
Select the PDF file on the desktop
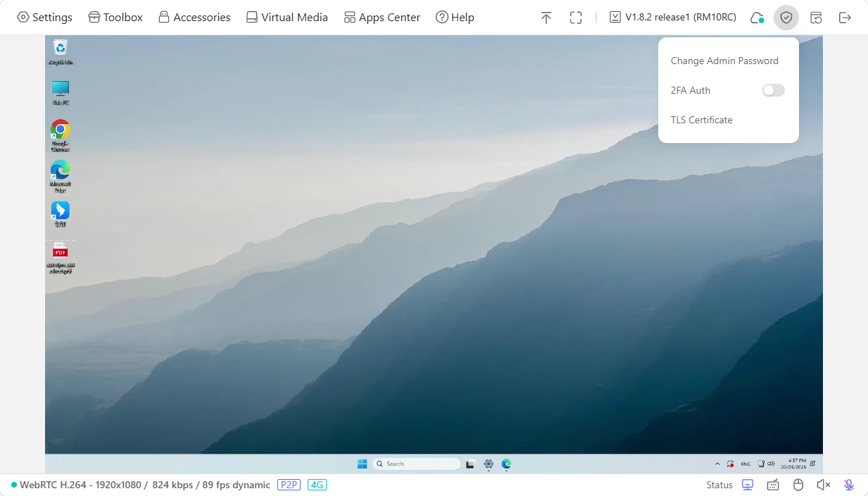(61, 257)
